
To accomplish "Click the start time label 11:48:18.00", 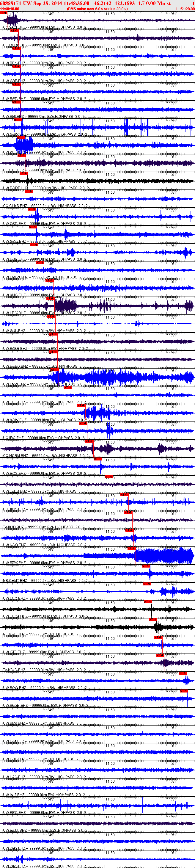I will 10,9.
